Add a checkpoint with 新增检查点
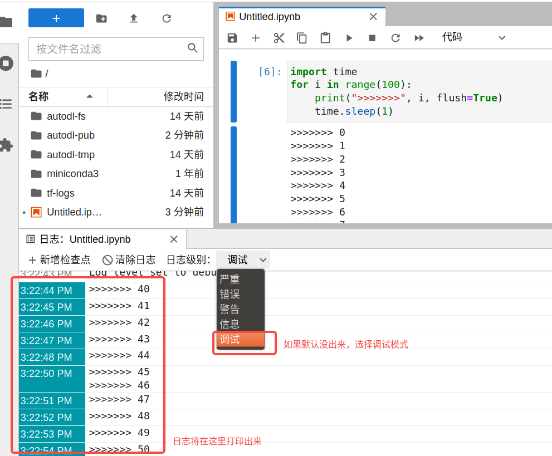 point(59,260)
